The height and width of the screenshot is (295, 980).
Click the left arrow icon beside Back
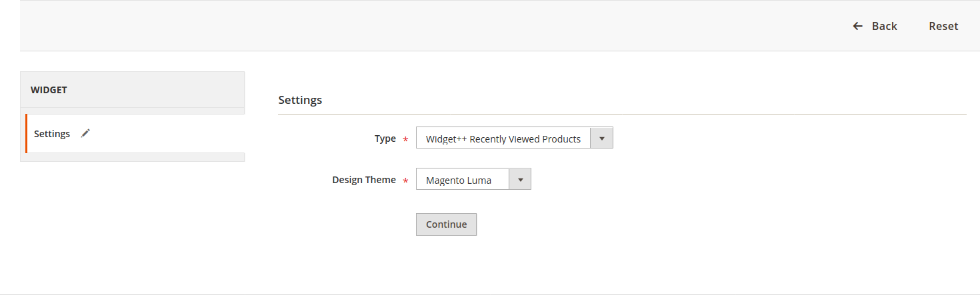(857, 26)
